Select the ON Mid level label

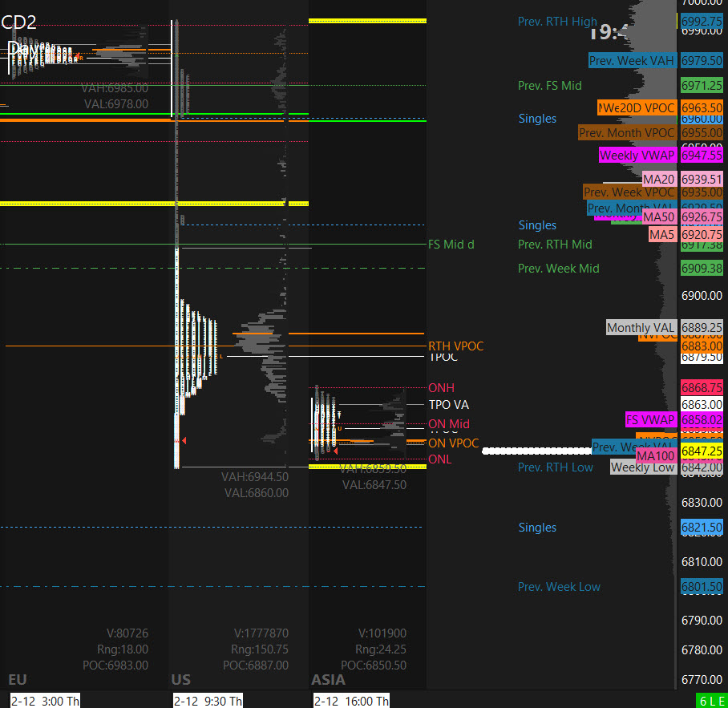449,424
